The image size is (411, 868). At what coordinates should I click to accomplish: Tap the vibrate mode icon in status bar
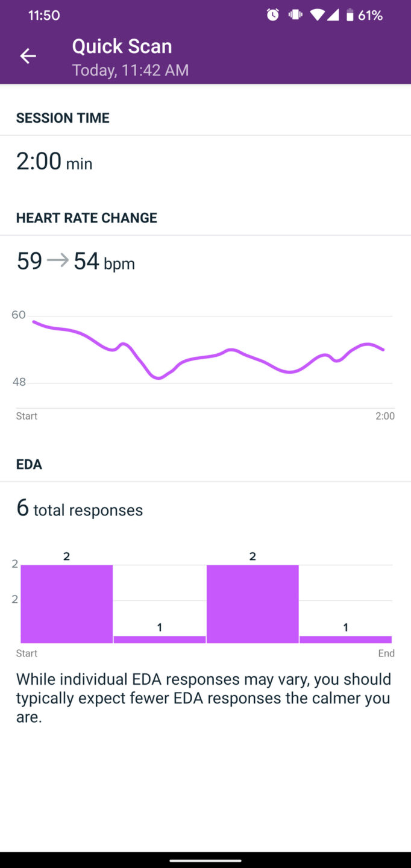[295, 14]
